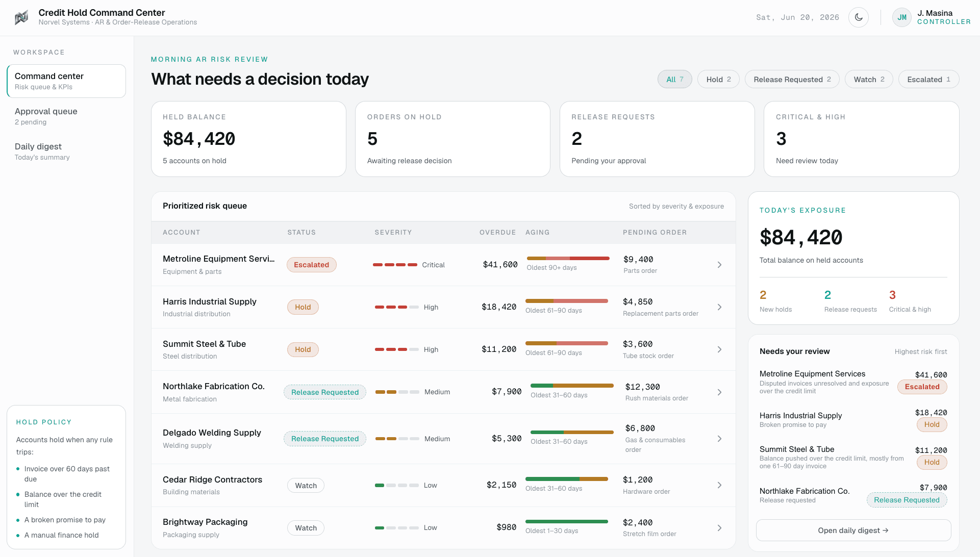Click 'Sorted by severity & exposure' label

coord(676,206)
